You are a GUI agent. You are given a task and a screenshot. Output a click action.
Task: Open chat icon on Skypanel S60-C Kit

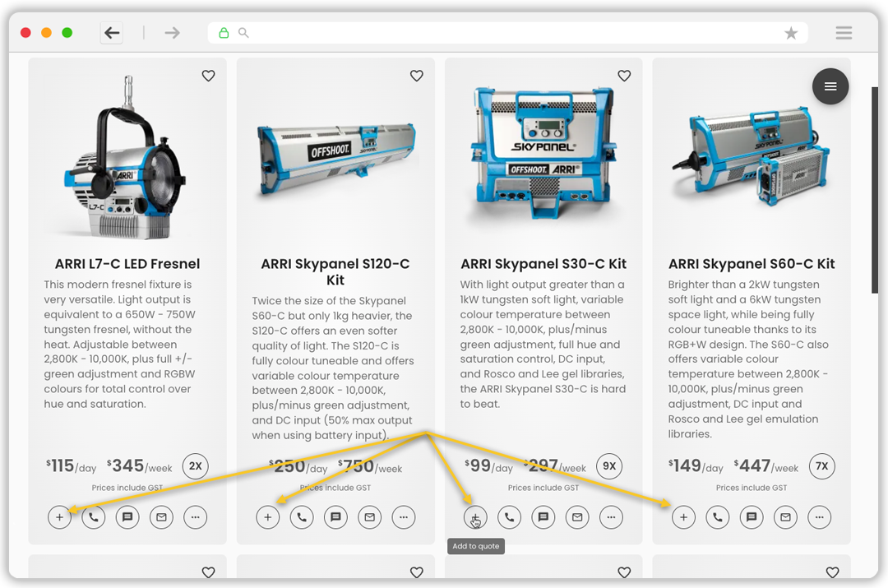pyautogui.click(x=752, y=517)
